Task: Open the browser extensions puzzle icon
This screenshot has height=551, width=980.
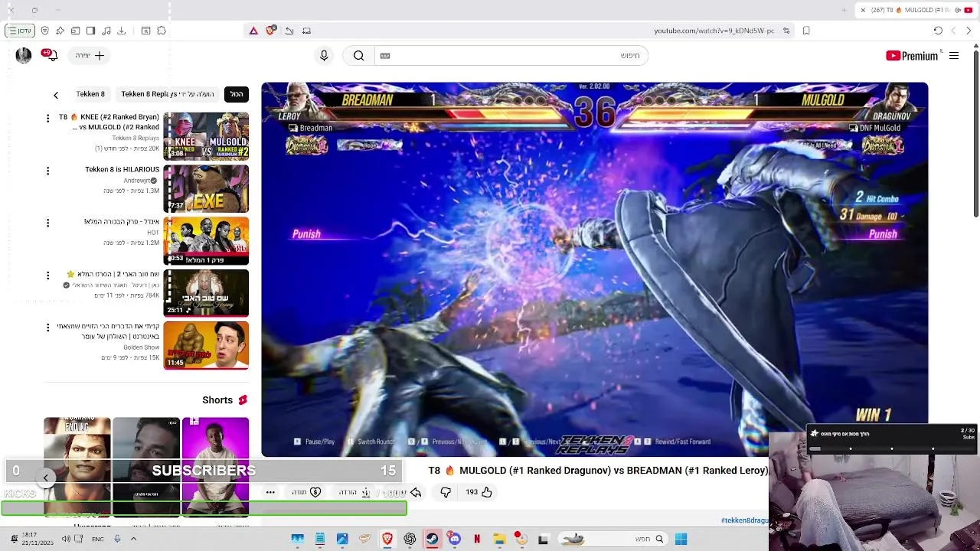Action: point(162,31)
